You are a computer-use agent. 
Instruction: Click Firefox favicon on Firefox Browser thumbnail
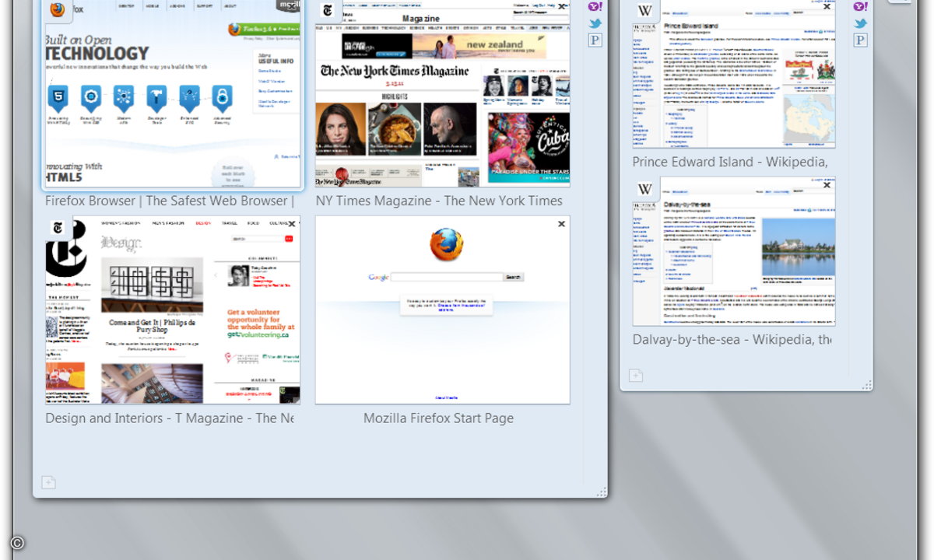[57, 9]
